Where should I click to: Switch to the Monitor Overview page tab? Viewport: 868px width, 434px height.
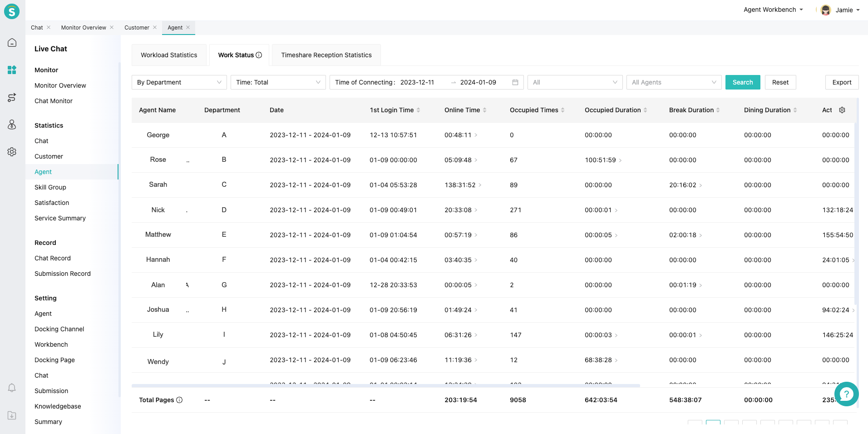coord(84,27)
